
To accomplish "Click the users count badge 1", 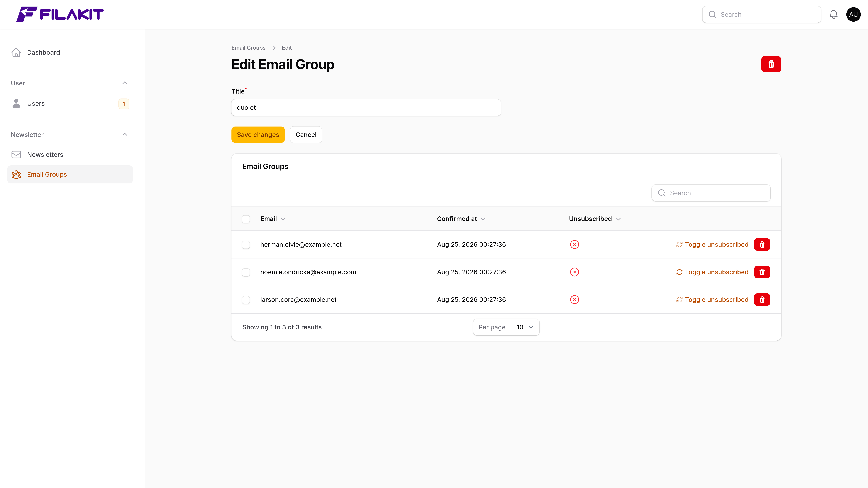I will [x=124, y=104].
